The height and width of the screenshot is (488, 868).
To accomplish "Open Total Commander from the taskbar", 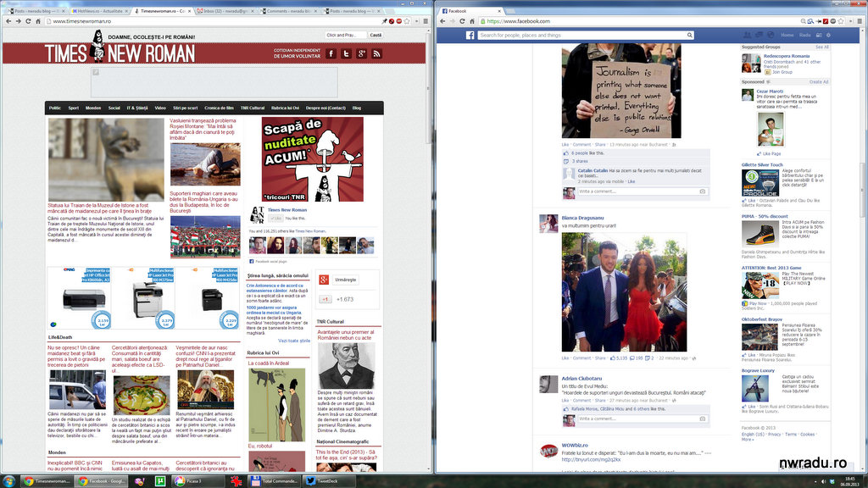I will pos(274,481).
